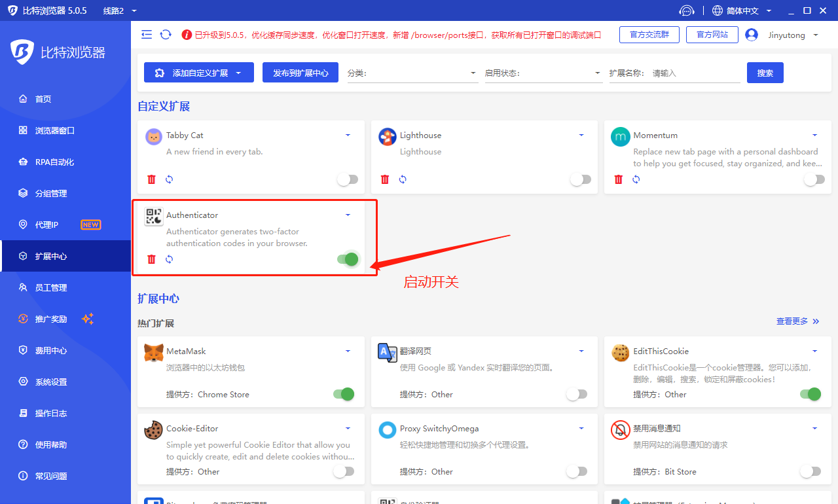The image size is (838, 504).
Task: Enable the Lighthouse extension toggle
Action: coord(581,179)
